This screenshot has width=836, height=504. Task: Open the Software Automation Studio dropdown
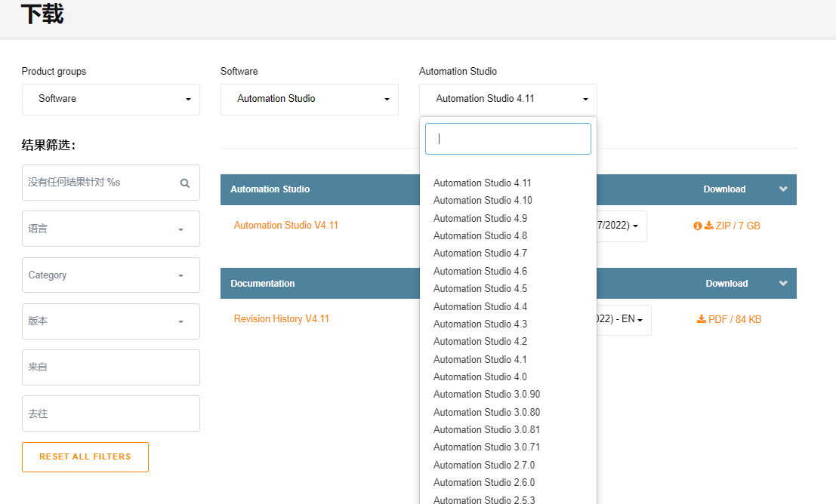point(309,99)
